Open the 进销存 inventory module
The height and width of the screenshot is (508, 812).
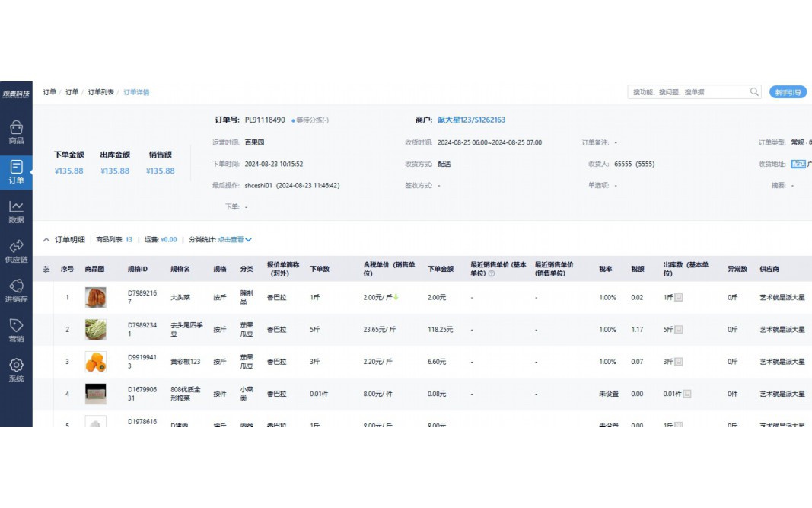[16, 290]
